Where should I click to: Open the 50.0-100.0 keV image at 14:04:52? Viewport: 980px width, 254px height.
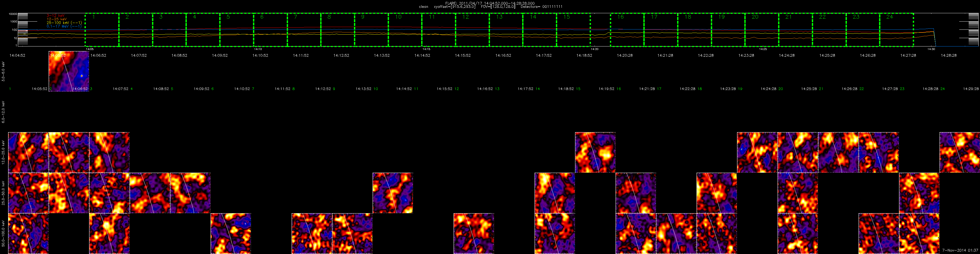point(28,233)
